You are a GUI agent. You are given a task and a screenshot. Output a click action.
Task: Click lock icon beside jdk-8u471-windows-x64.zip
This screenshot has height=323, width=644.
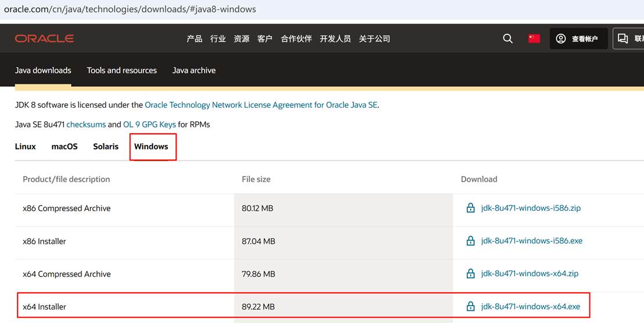pos(471,273)
